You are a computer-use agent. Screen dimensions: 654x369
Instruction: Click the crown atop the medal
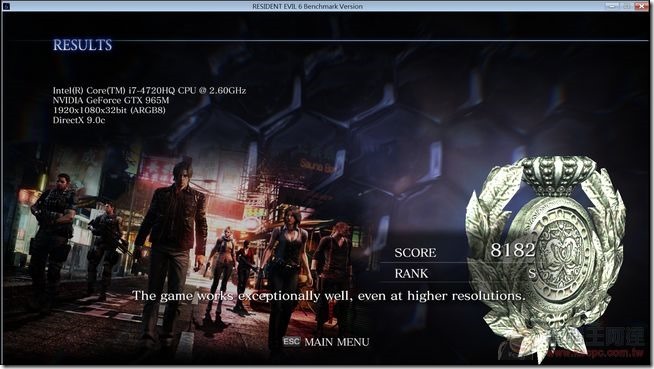[558, 175]
